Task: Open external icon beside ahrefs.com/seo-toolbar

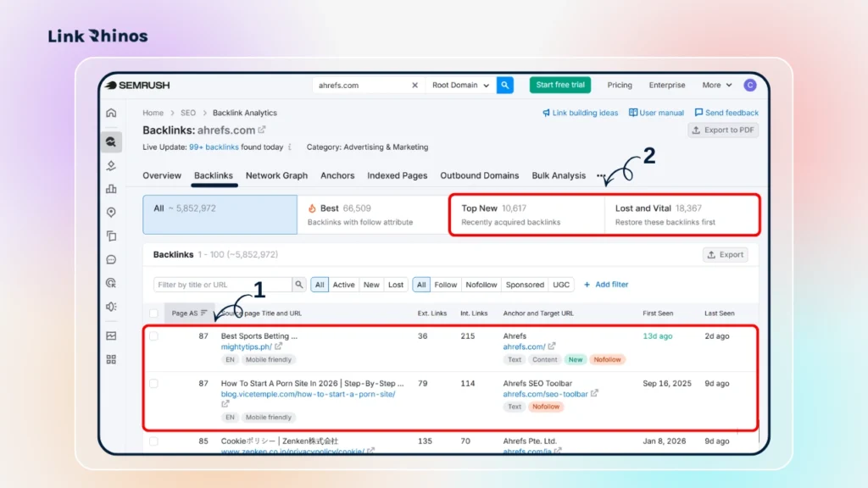Action: click(594, 393)
